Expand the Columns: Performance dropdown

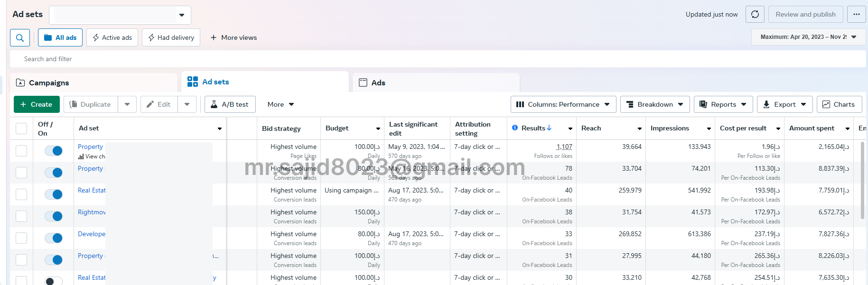pos(563,104)
